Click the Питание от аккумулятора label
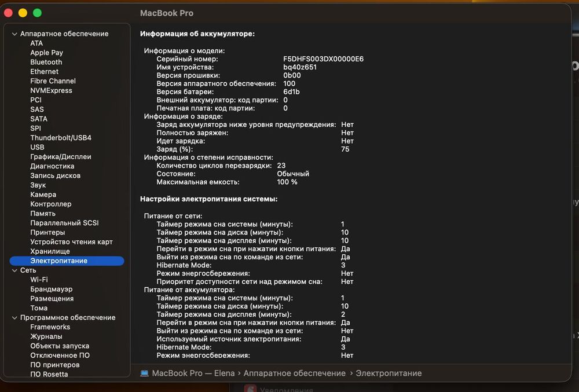This screenshot has height=392, width=579. click(x=189, y=290)
